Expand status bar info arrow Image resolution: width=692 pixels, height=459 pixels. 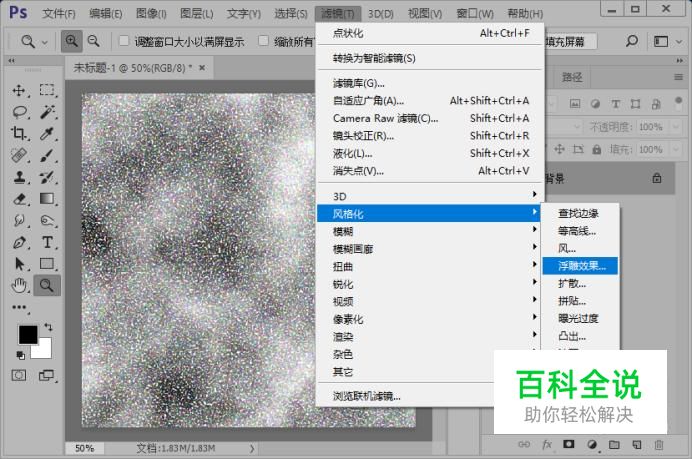coord(252,448)
